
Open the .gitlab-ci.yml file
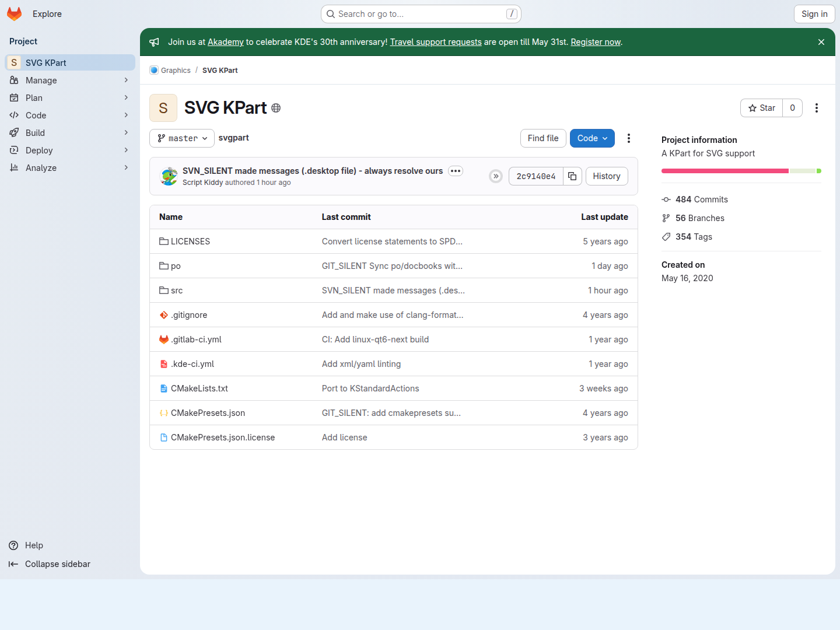click(196, 339)
